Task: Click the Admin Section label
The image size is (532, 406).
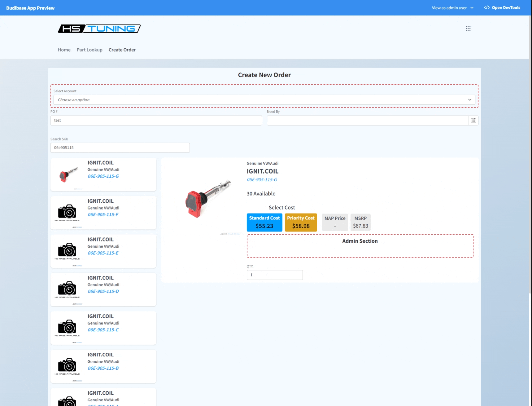Action: [x=360, y=241]
